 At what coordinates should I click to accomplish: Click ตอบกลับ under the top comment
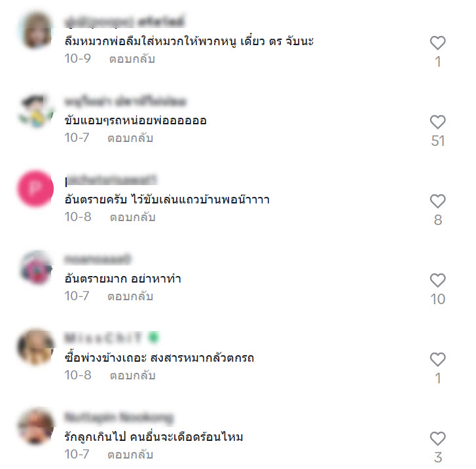click(132, 59)
